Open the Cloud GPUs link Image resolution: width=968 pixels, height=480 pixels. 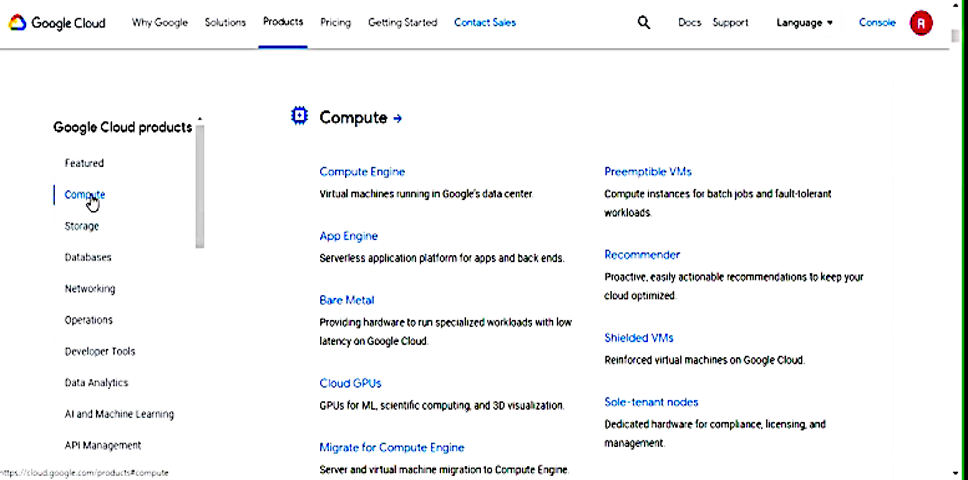point(350,383)
